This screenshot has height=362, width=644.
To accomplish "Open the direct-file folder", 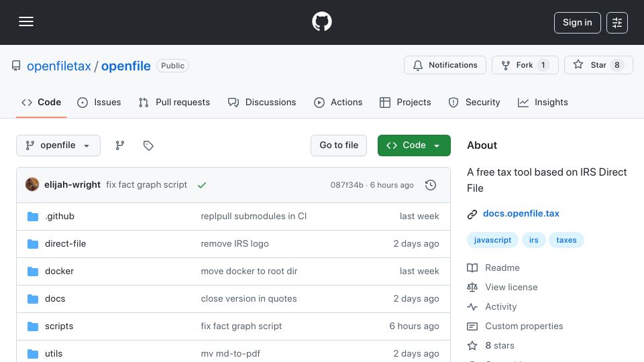I will [65, 244].
